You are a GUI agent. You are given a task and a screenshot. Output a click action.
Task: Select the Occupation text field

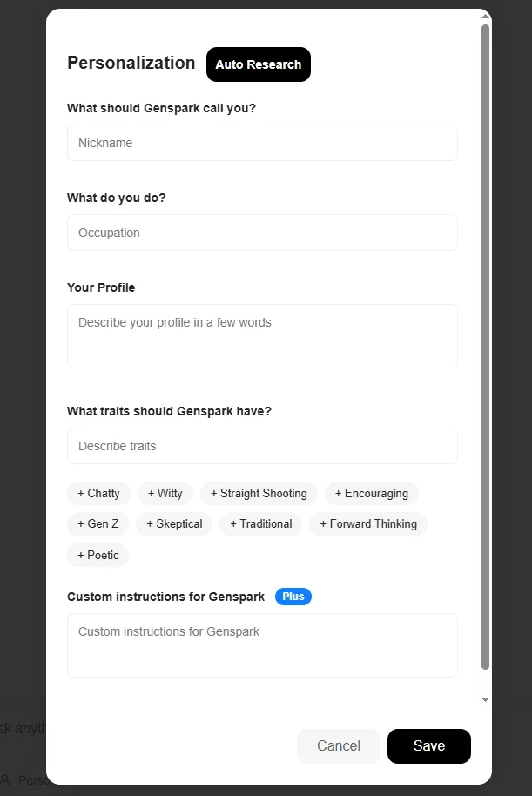pos(262,233)
